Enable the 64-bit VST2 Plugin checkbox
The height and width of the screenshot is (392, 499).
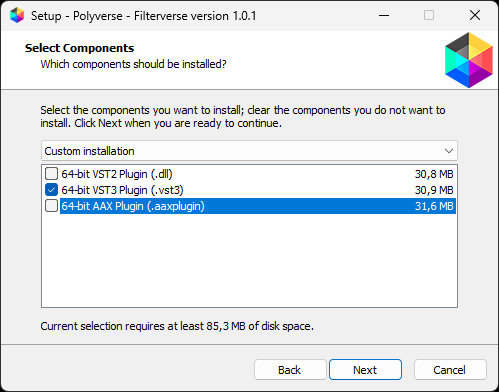pyautogui.click(x=51, y=174)
